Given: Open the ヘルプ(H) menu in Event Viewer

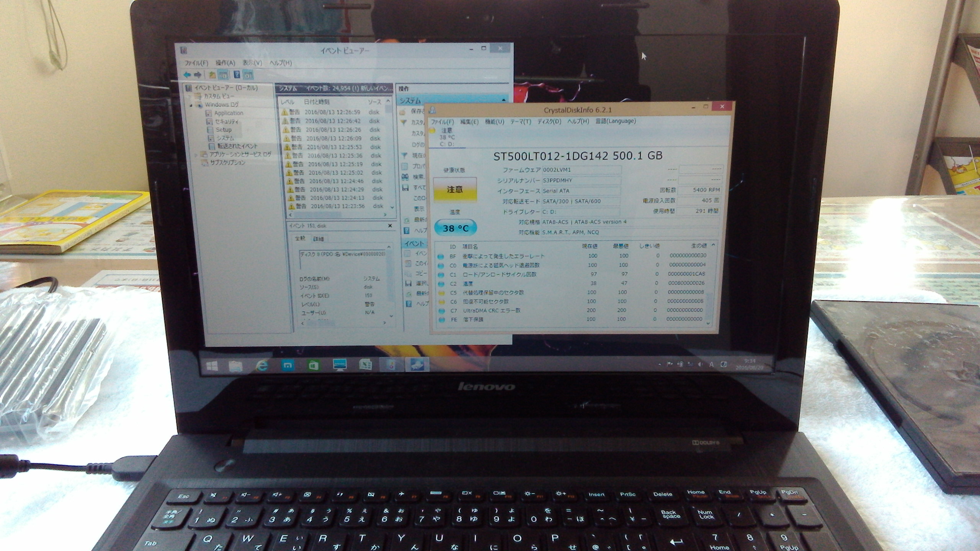Looking at the screenshot, I should pos(280,63).
